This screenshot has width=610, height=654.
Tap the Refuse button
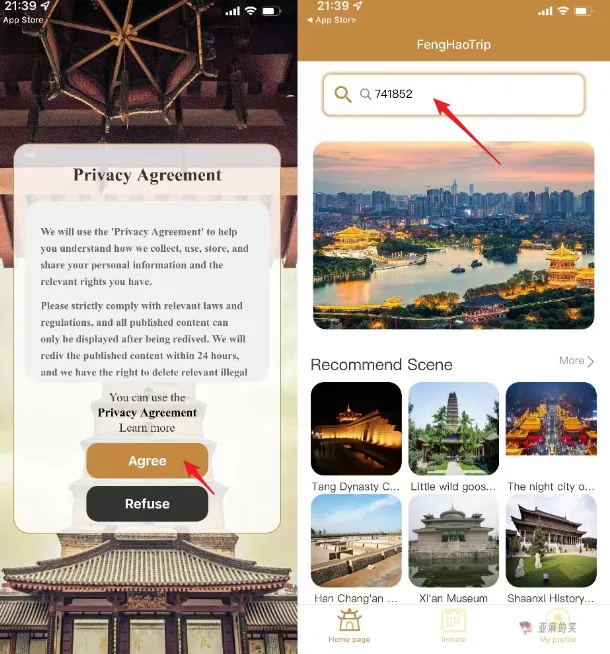(x=147, y=503)
